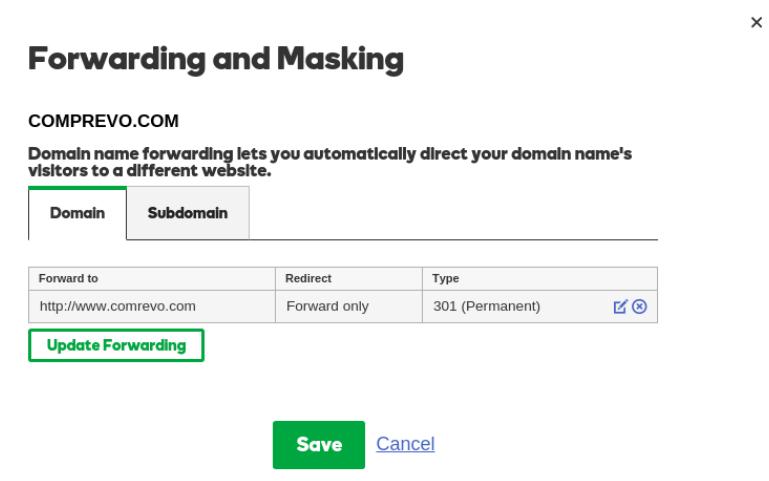This screenshot has width=769, height=481.
Task: Click the '301 (Permanent)' type text
Action: [x=487, y=306]
